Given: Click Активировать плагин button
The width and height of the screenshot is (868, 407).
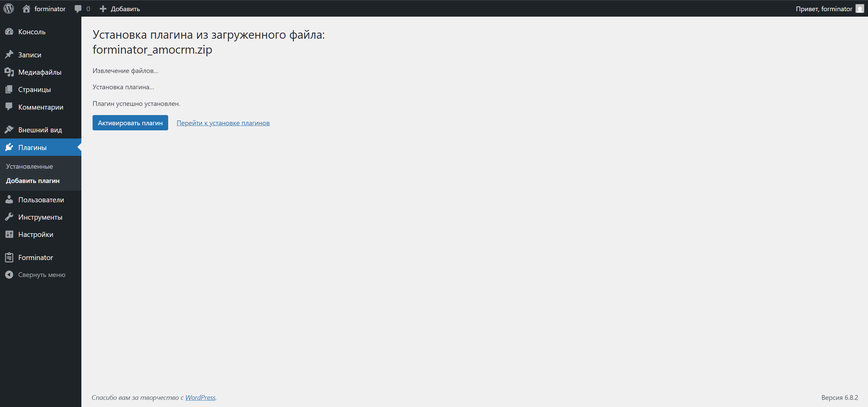Looking at the screenshot, I should pos(130,123).
